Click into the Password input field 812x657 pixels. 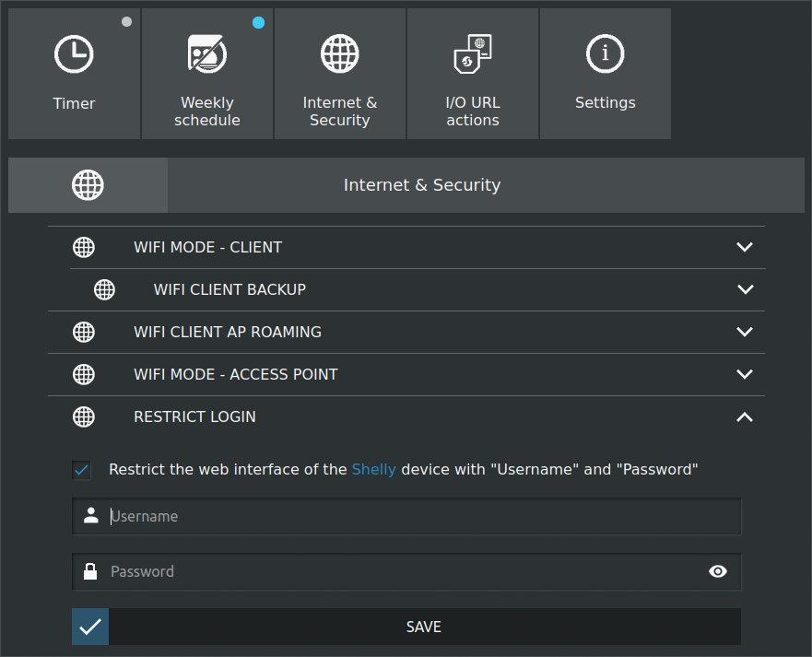(x=406, y=571)
